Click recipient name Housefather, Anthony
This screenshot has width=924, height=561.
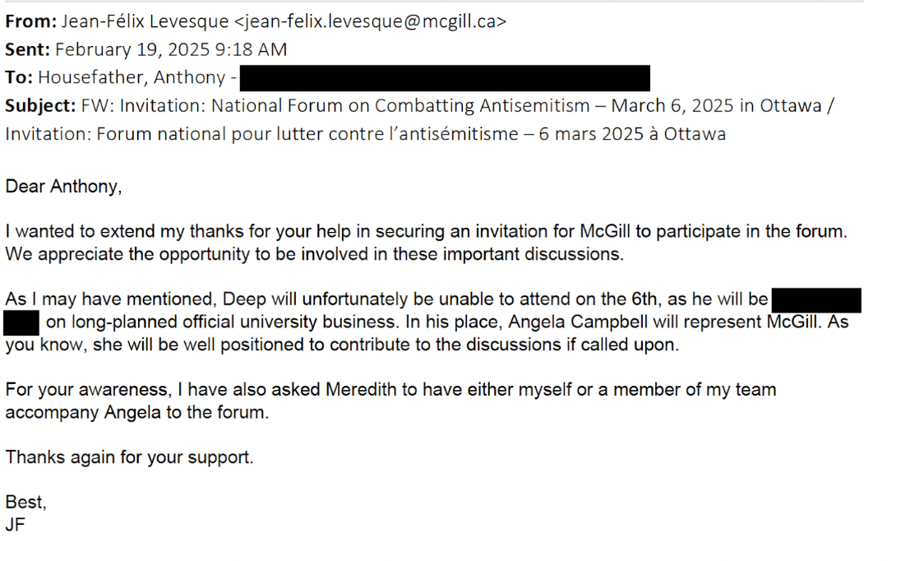coord(132,77)
